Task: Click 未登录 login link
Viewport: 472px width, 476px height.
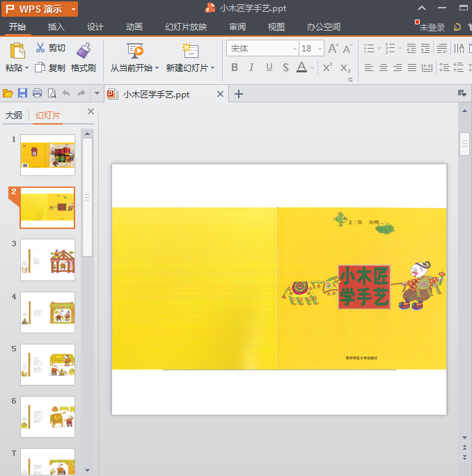Action: point(432,28)
